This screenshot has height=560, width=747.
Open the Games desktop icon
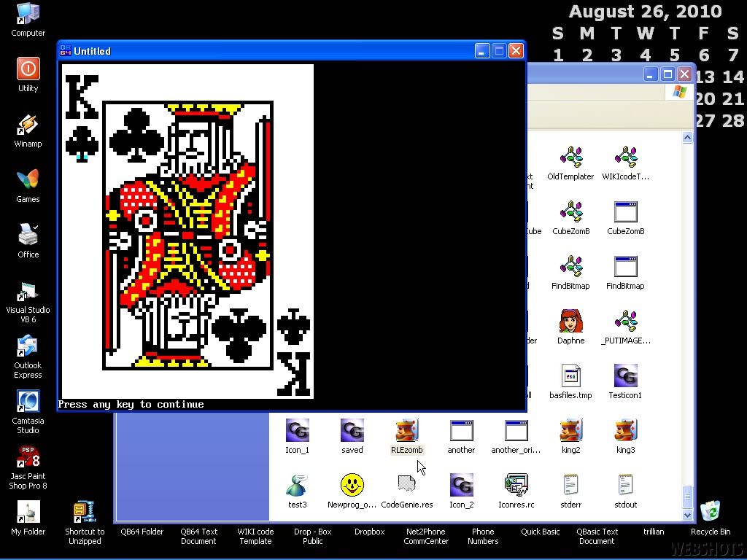28,186
